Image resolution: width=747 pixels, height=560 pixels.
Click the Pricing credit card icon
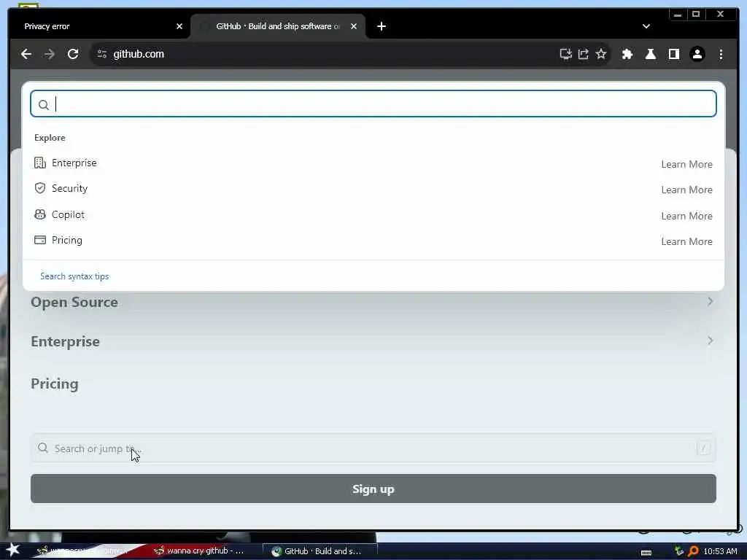pyautogui.click(x=40, y=239)
